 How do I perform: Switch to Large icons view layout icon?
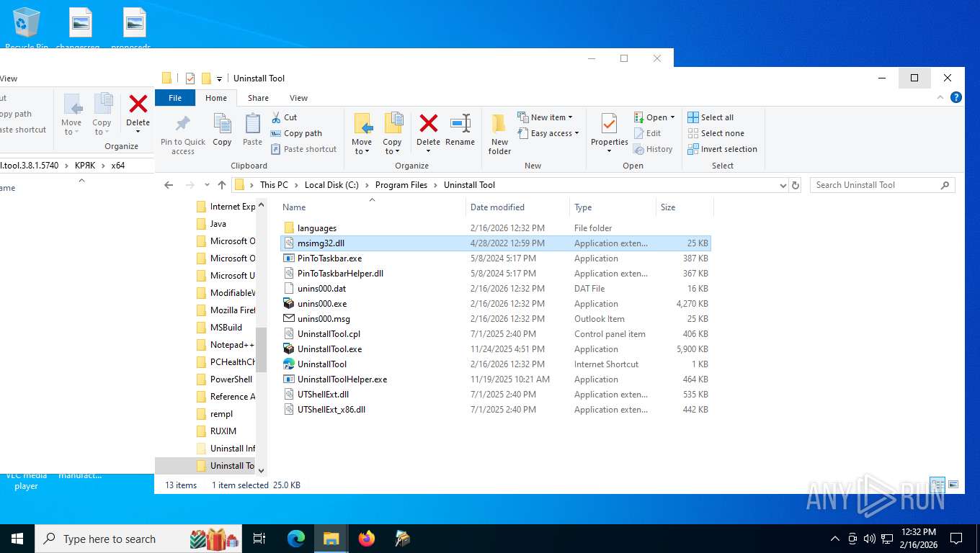[x=953, y=485]
